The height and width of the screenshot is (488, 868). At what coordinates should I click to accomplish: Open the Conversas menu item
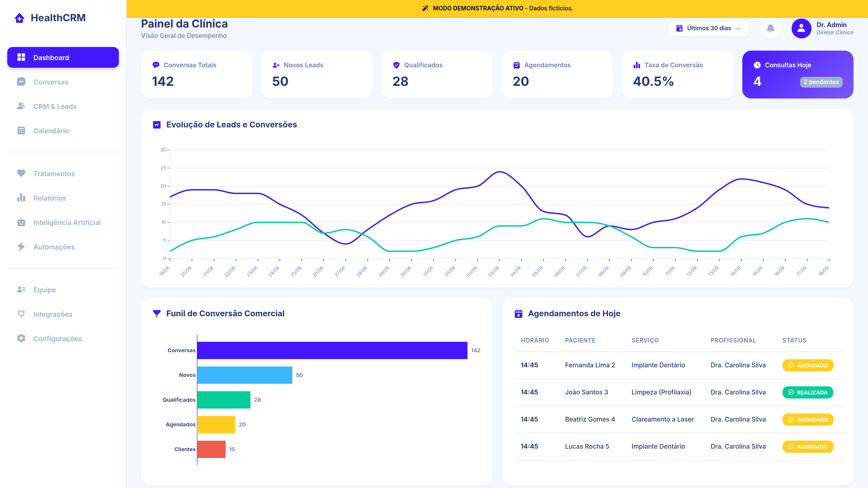[63, 82]
